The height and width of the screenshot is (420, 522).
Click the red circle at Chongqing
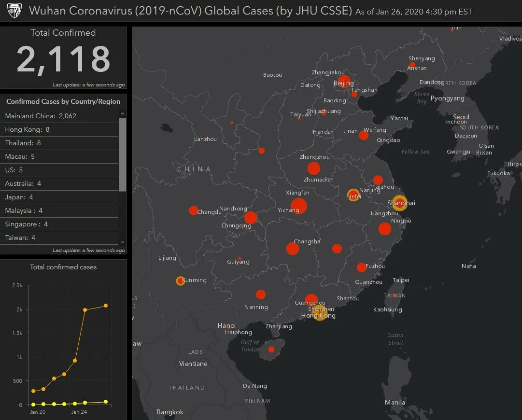point(250,218)
